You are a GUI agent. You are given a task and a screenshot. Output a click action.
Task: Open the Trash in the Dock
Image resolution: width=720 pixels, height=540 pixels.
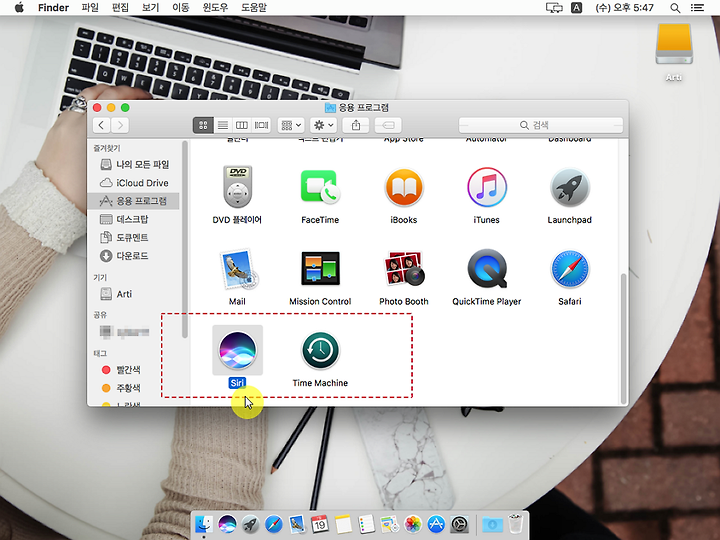pyautogui.click(x=516, y=524)
